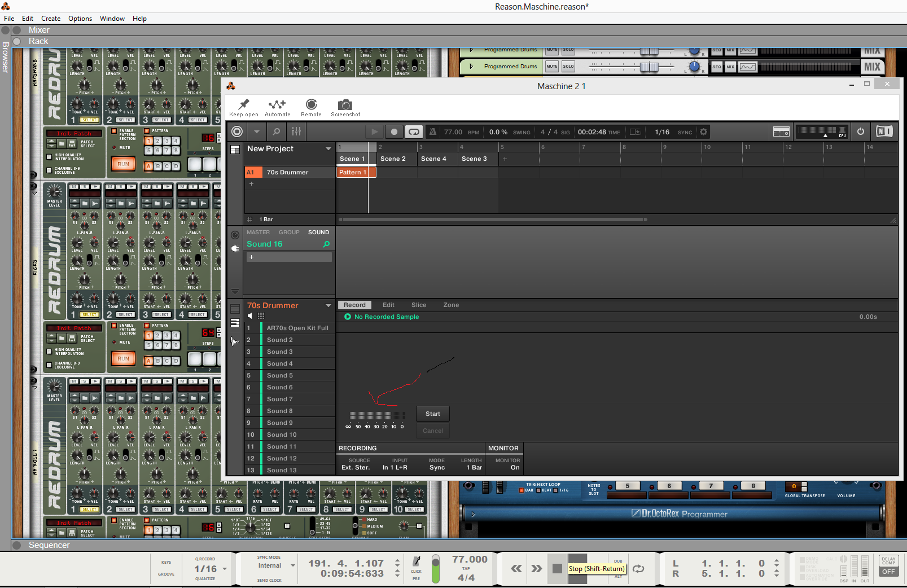The height and width of the screenshot is (588, 907).
Task: Toggle Channel 8-9 Exclusive on top Redrum
Action: (49, 170)
